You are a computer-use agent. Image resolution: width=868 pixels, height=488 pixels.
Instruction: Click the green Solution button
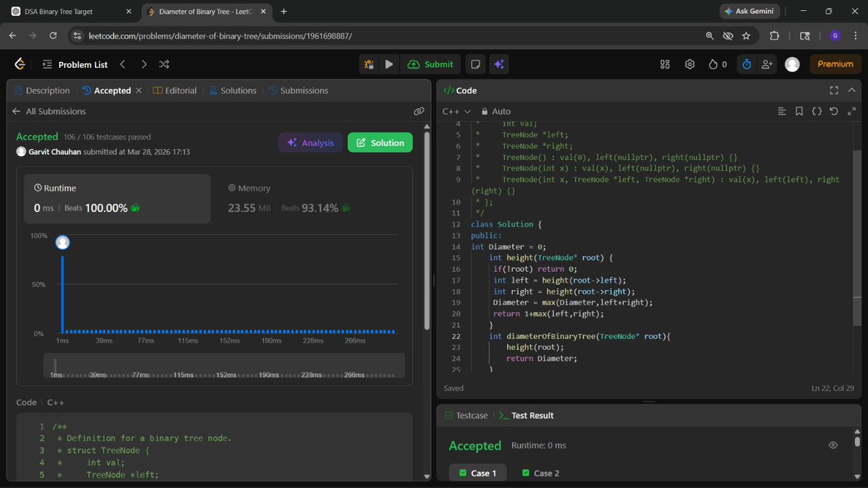[380, 142]
